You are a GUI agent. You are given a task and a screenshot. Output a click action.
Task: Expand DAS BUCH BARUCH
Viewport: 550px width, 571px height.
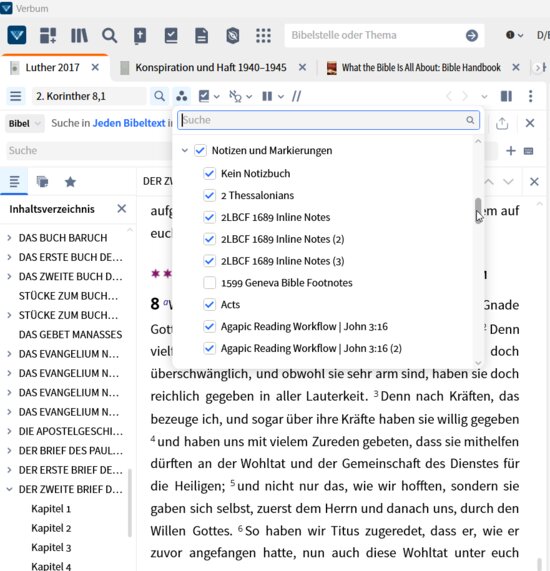pos(9,238)
